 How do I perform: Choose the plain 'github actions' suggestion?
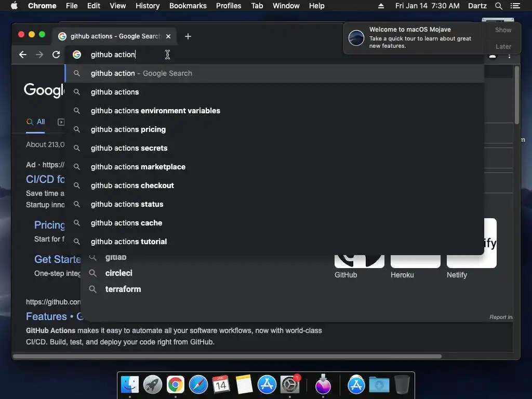tap(274, 92)
